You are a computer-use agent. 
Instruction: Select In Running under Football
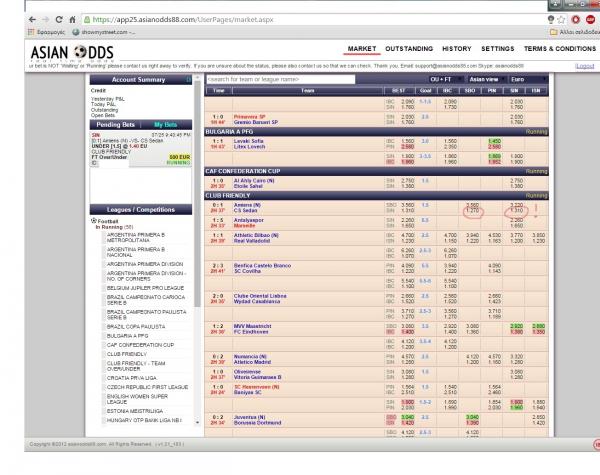pos(114,227)
